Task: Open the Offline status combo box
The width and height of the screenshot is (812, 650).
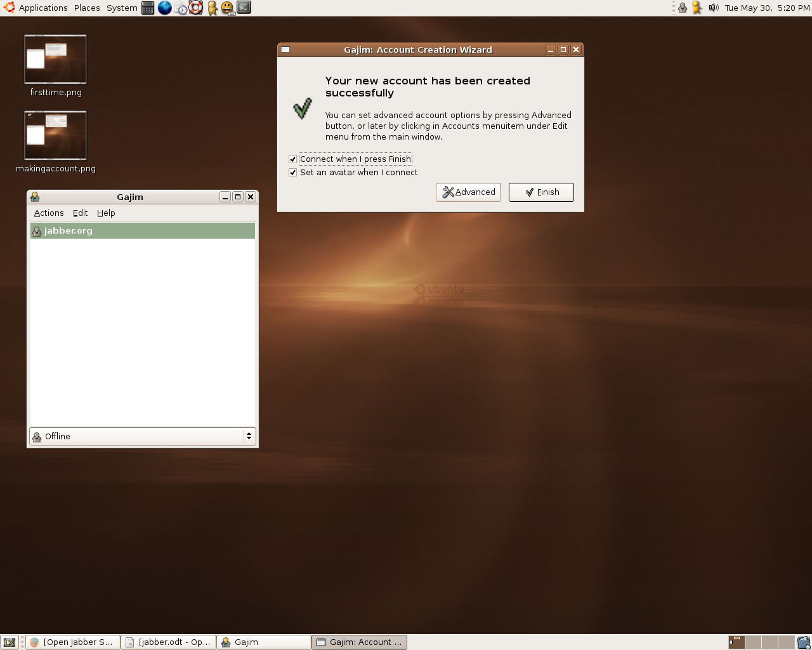Action: pos(143,436)
